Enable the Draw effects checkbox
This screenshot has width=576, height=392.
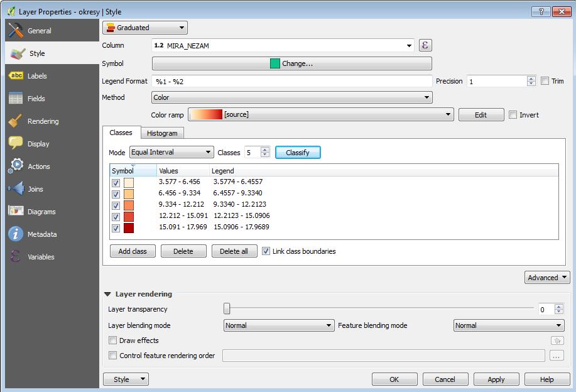[113, 340]
